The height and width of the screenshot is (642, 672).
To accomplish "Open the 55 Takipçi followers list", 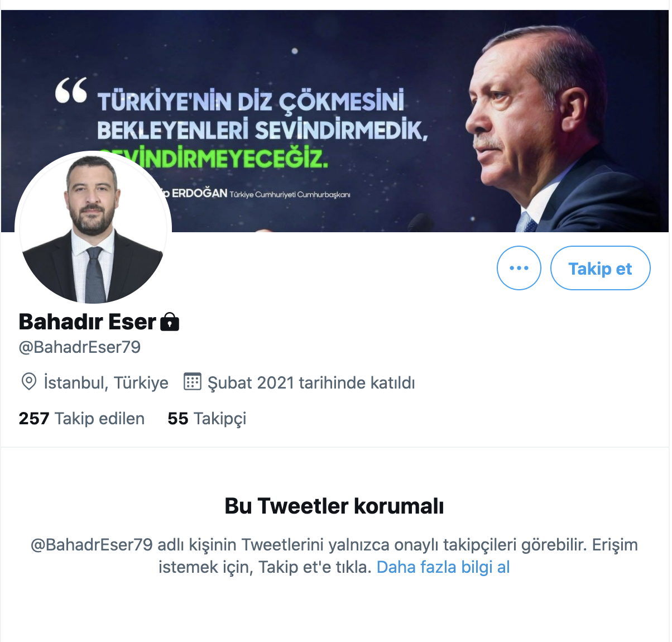I will pos(207,419).
